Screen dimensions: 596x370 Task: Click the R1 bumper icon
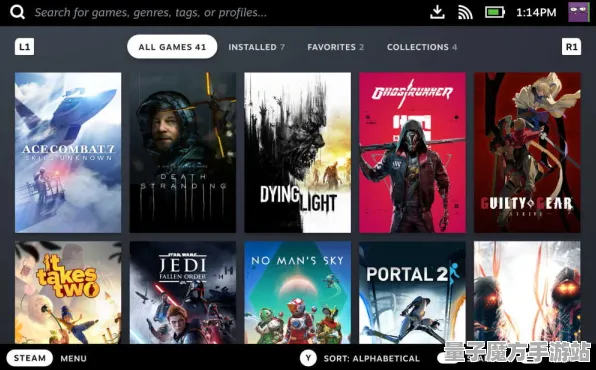pos(571,47)
